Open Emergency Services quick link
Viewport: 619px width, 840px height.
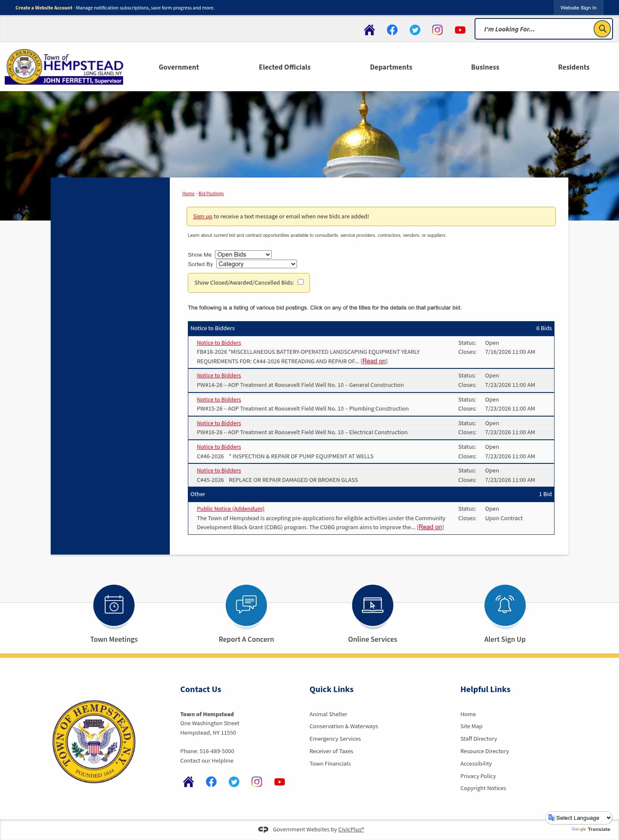pos(335,739)
